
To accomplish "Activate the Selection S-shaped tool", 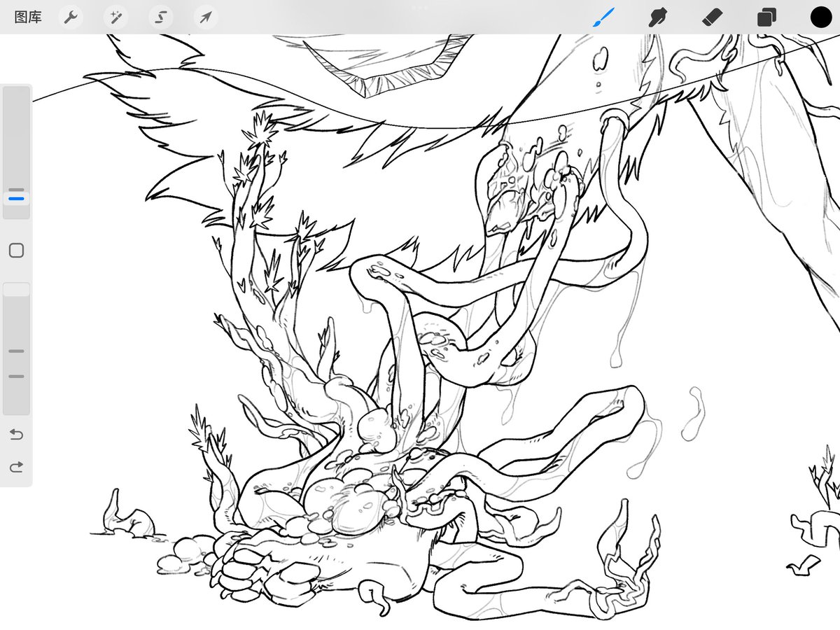I will click(160, 17).
